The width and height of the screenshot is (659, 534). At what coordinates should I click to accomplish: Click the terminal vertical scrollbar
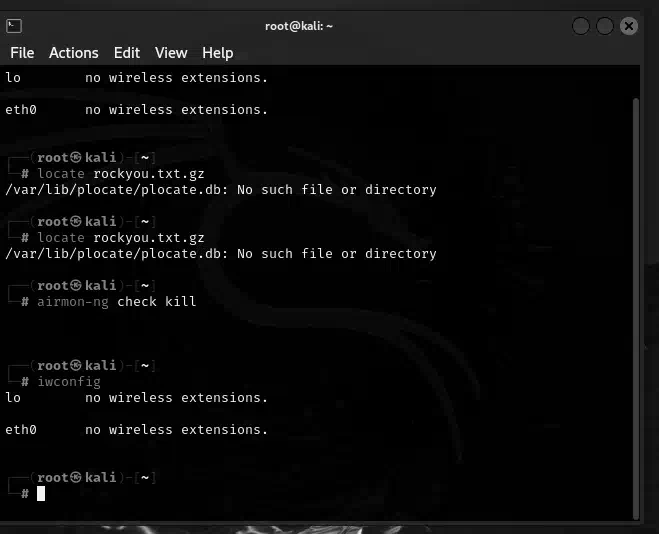click(636, 309)
